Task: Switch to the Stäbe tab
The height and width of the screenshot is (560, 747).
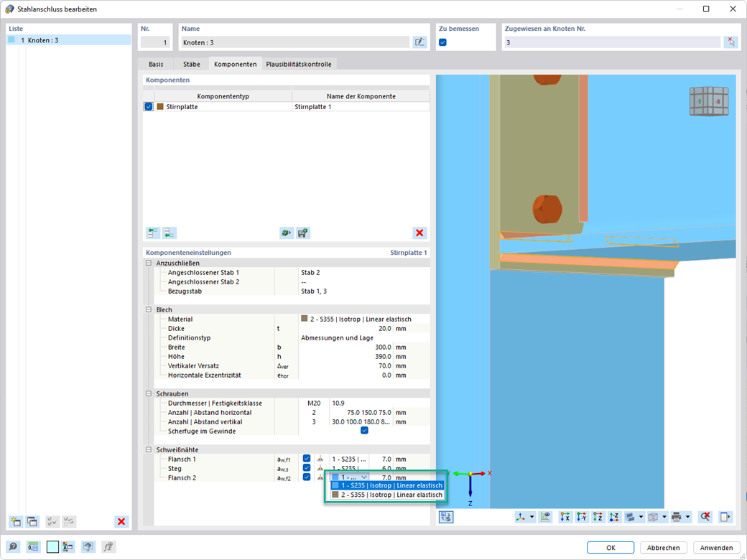Action: (192, 64)
